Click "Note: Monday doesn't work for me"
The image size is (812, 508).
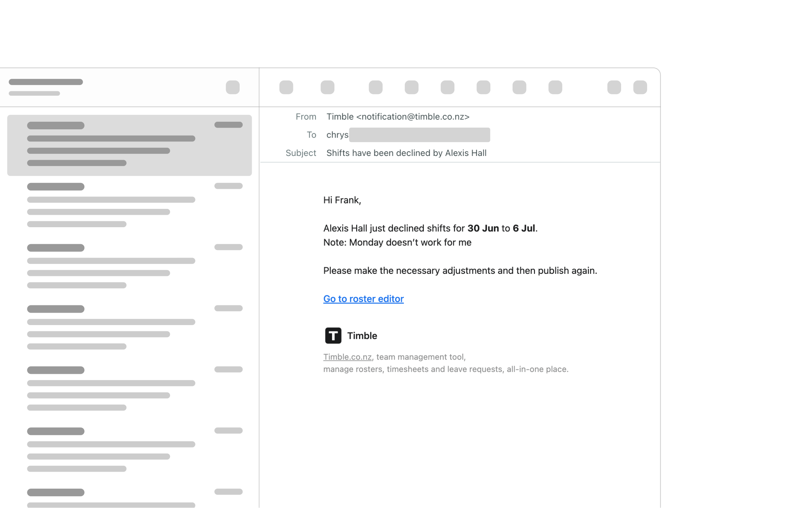coord(397,242)
